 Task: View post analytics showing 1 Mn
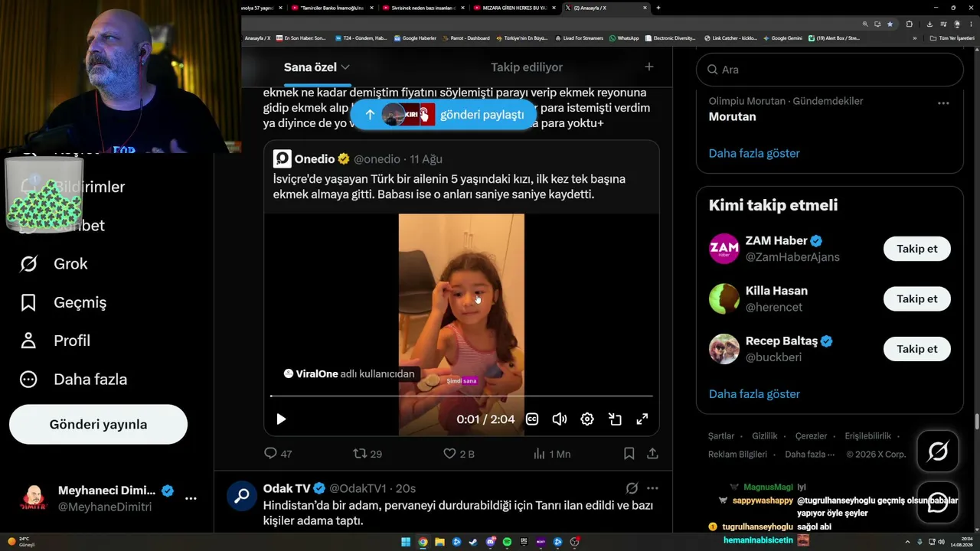tap(551, 454)
